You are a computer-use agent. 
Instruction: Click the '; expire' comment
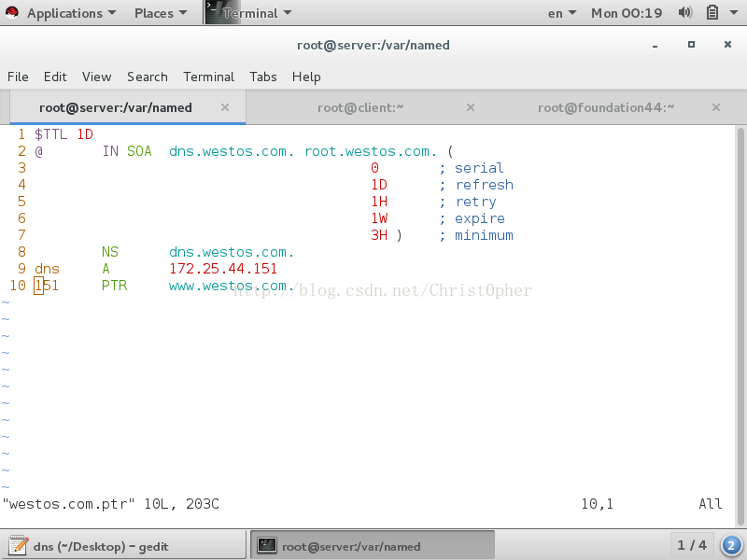point(472,218)
